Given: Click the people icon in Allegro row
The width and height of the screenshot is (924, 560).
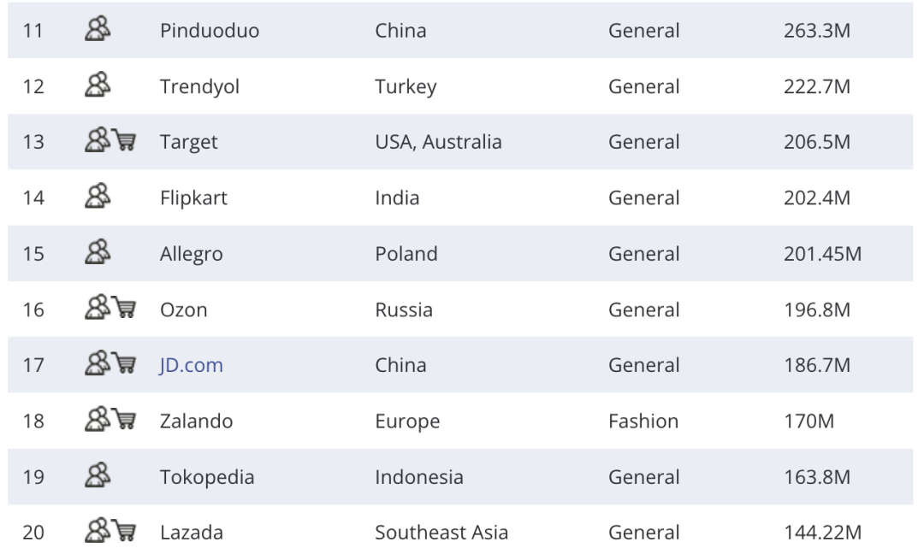Looking at the screenshot, I should [x=98, y=251].
